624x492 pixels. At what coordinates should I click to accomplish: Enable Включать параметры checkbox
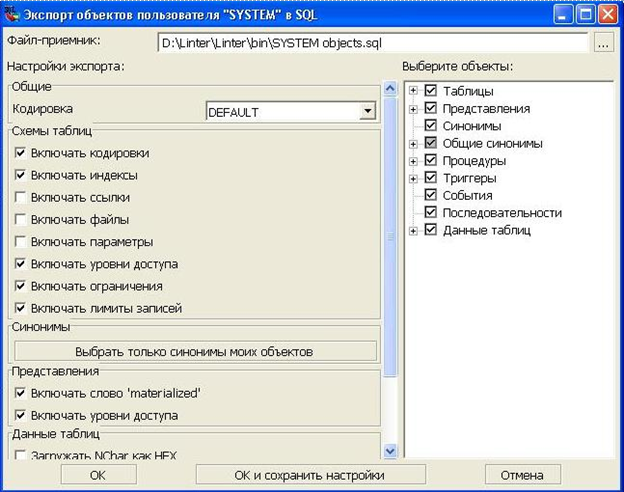tap(20, 242)
